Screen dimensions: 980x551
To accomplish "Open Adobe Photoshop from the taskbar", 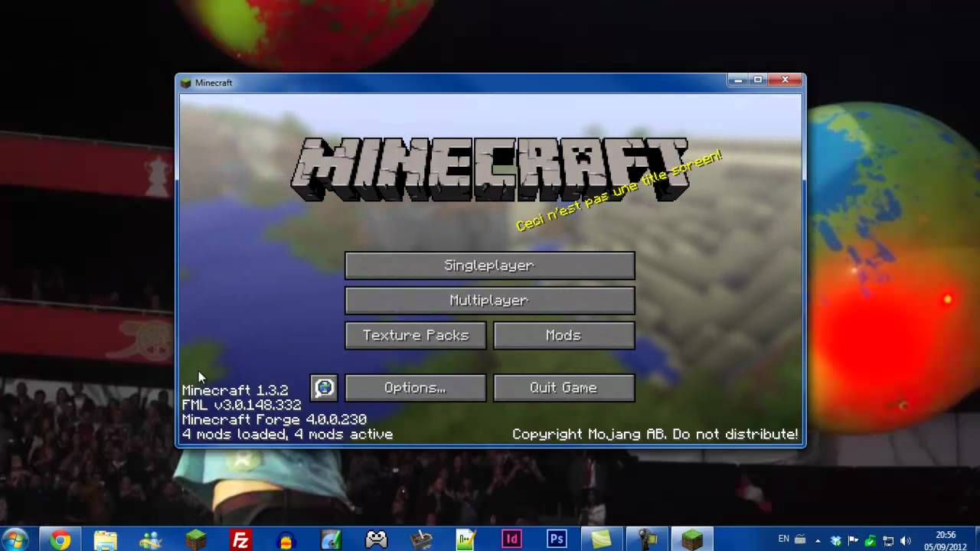I will [557, 540].
